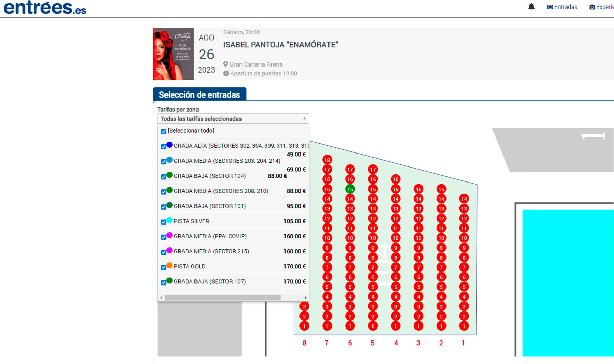Uncheck GRADA BAJA (SECTOR 104) checkbox

pos(164,176)
